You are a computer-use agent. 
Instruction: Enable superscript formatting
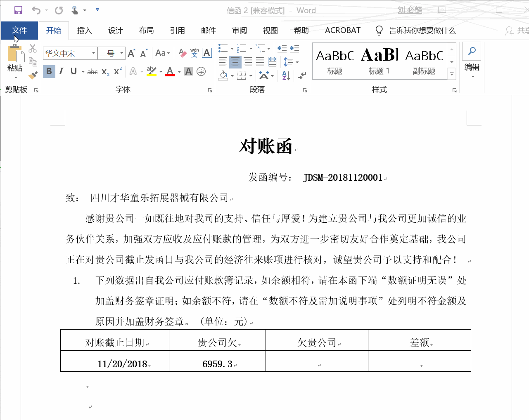point(117,71)
